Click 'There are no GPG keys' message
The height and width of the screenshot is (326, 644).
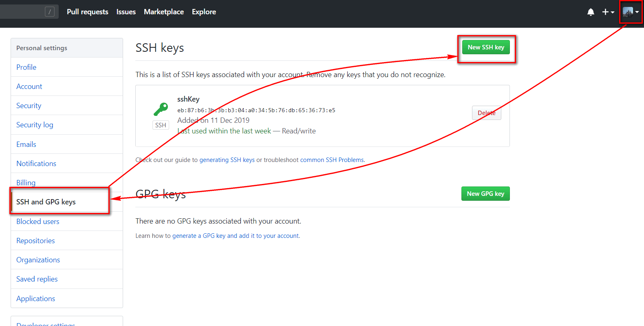(218, 221)
